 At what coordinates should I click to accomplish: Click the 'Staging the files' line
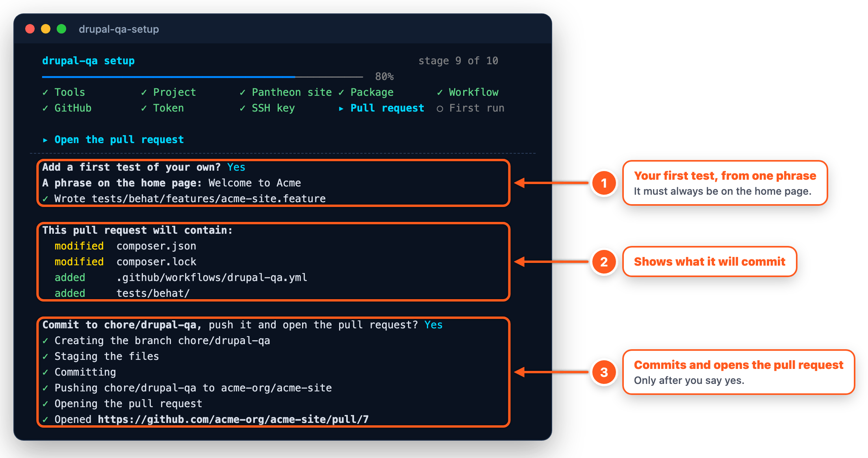click(100, 356)
